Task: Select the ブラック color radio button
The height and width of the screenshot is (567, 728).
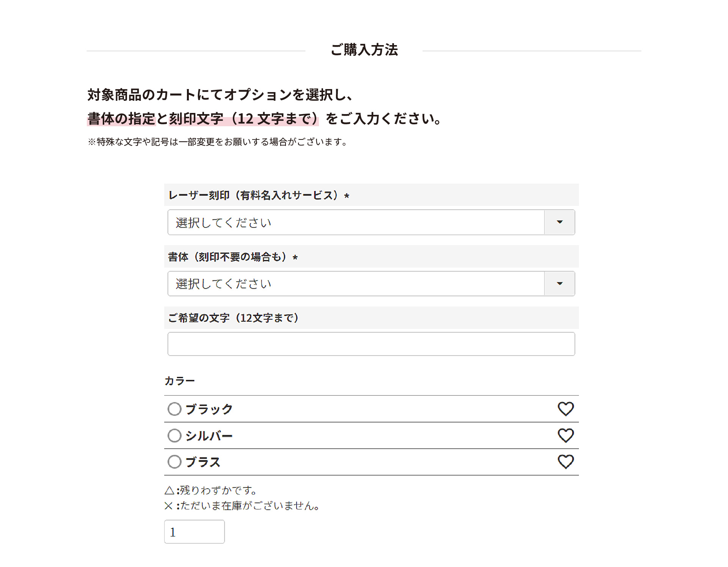Action: (x=174, y=409)
